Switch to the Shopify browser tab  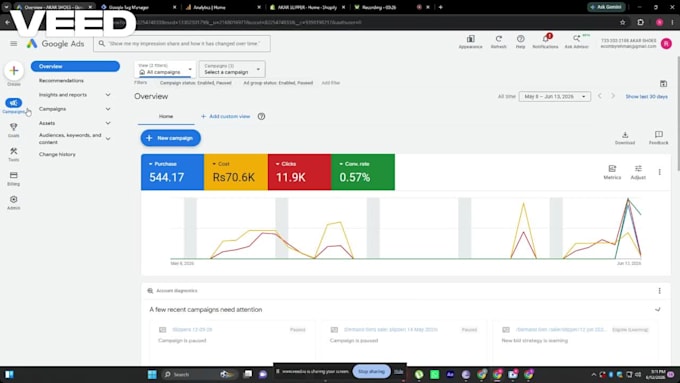pos(307,7)
